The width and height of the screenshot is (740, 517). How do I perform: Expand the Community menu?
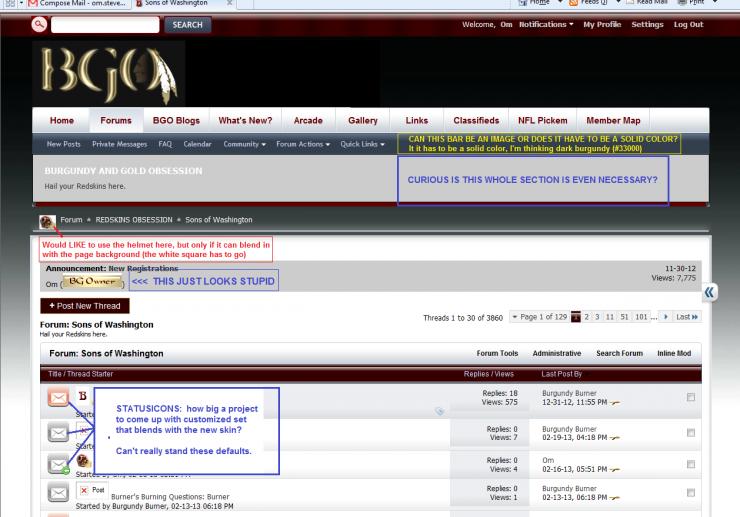click(x=244, y=144)
